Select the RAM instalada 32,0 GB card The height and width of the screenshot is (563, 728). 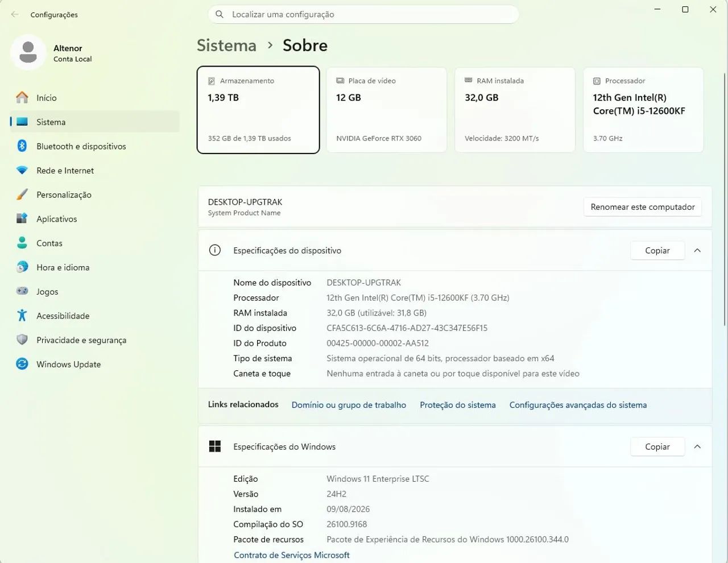tap(515, 110)
